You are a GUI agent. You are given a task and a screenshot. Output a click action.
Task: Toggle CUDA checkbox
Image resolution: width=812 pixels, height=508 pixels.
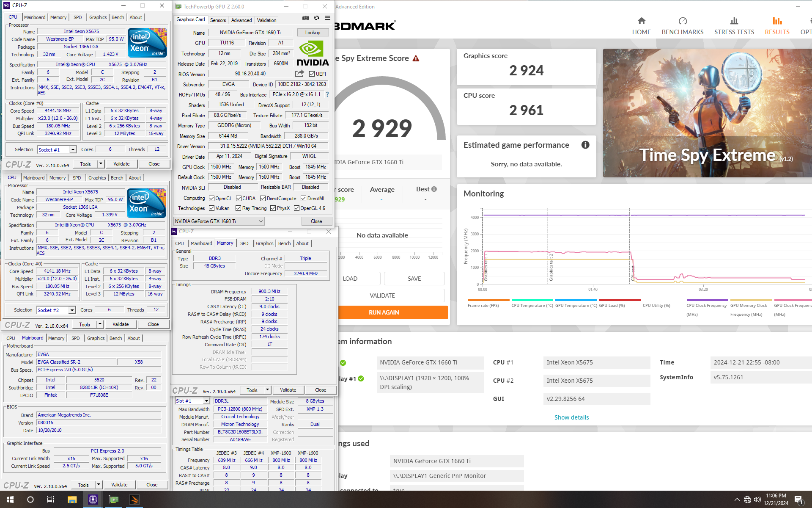239,198
